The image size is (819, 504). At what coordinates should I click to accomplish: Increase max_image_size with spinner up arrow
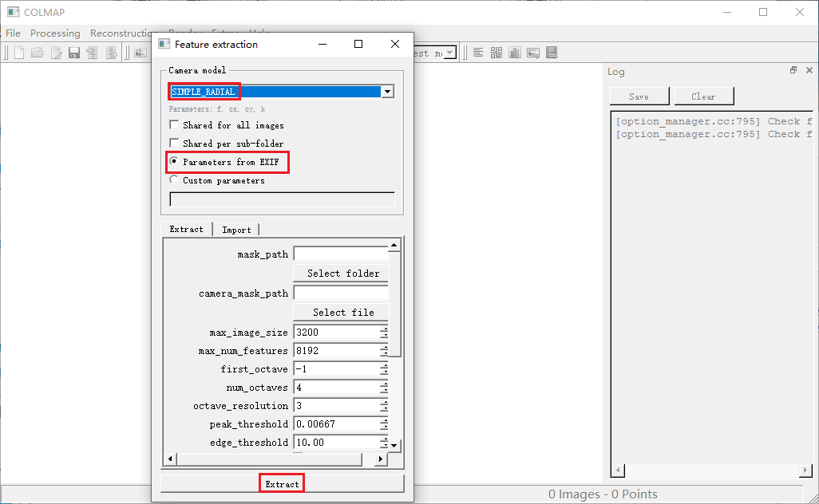tap(384, 329)
